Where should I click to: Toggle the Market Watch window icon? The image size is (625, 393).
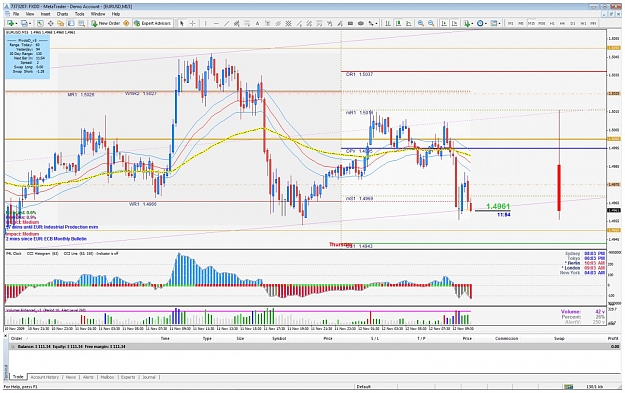40,23
